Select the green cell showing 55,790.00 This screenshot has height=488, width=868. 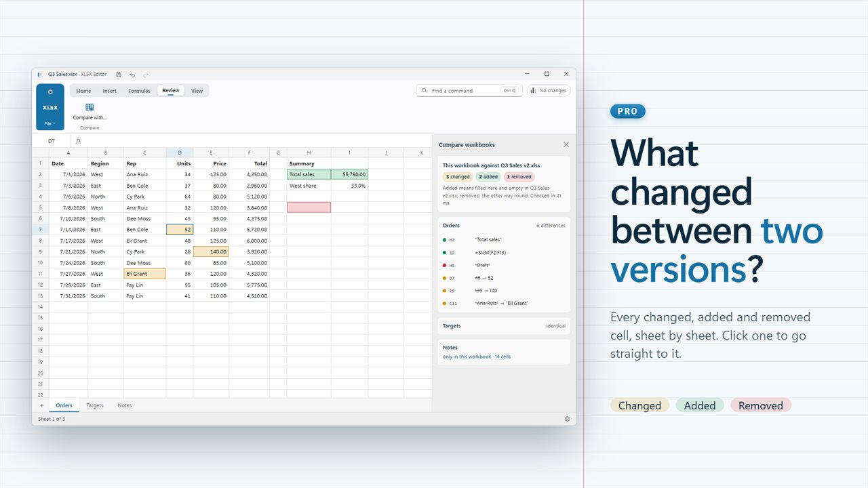coord(350,174)
